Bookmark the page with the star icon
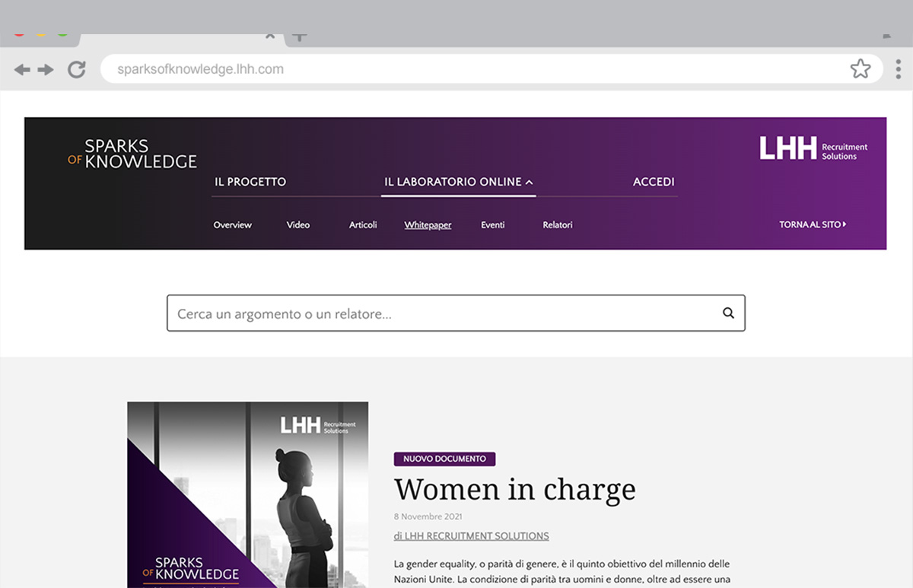 click(861, 69)
